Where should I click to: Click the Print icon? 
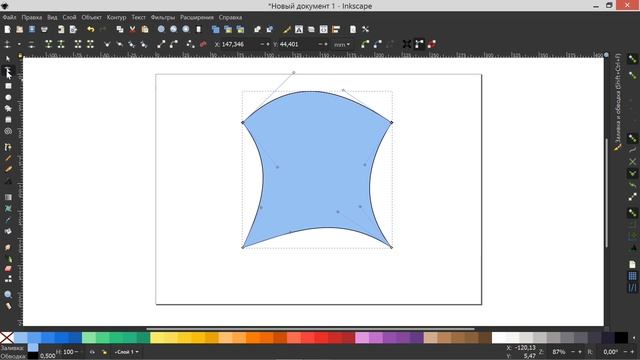[44, 29]
